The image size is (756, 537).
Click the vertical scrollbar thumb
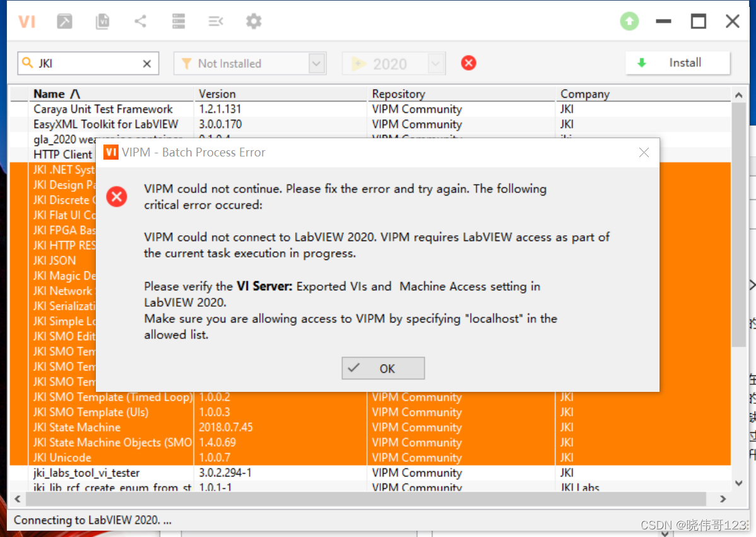pos(738,225)
